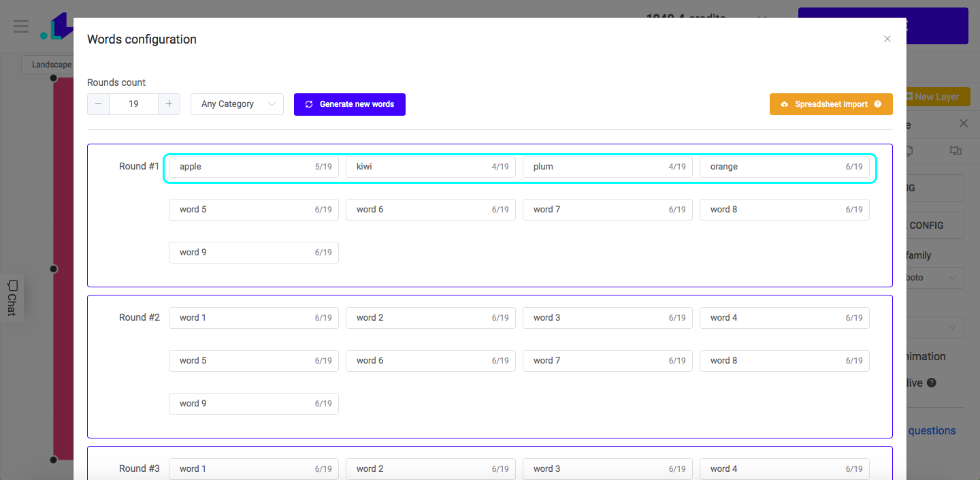
Task: Click the 'Round #2' label
Action: pos(139,317)
